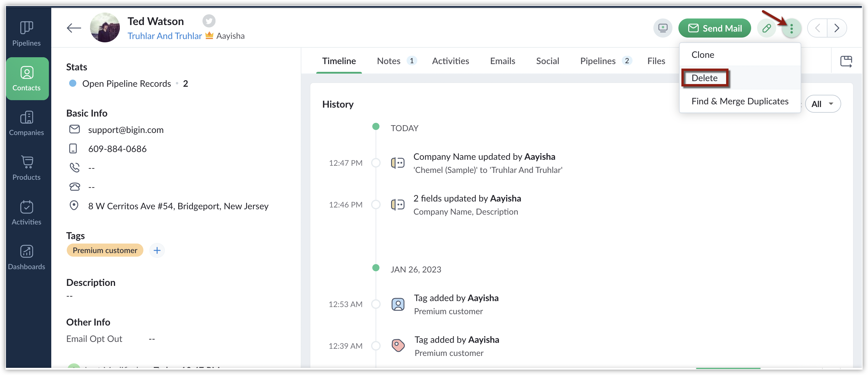Screen dimensions: 868x375
Task: Go to the previous record arrow
Action: point(817,28)
